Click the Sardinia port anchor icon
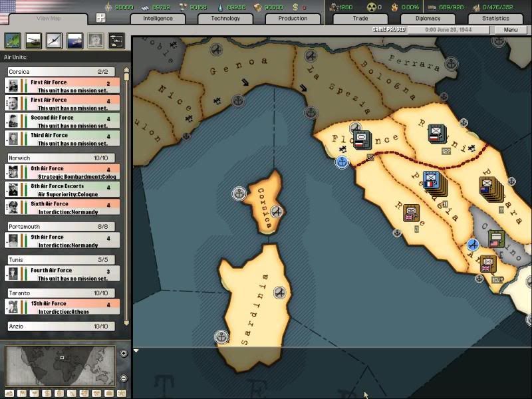The image size is (532, 399). [x=221, y=337]
